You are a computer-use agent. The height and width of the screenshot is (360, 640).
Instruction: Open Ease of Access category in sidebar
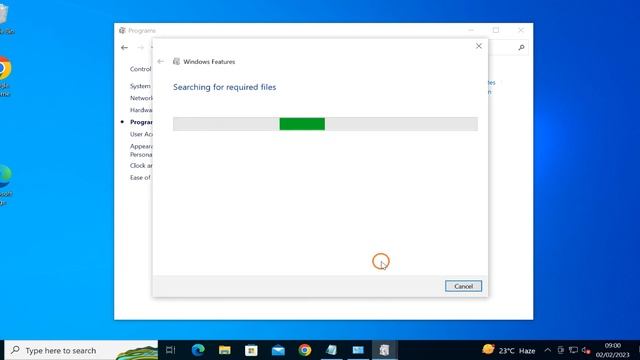coord(140,178)
